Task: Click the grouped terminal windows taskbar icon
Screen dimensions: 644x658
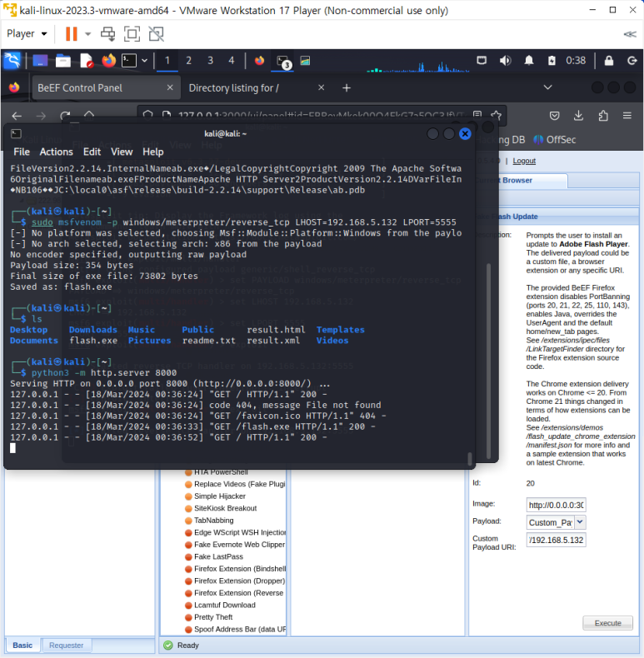Action: [283, 62]
